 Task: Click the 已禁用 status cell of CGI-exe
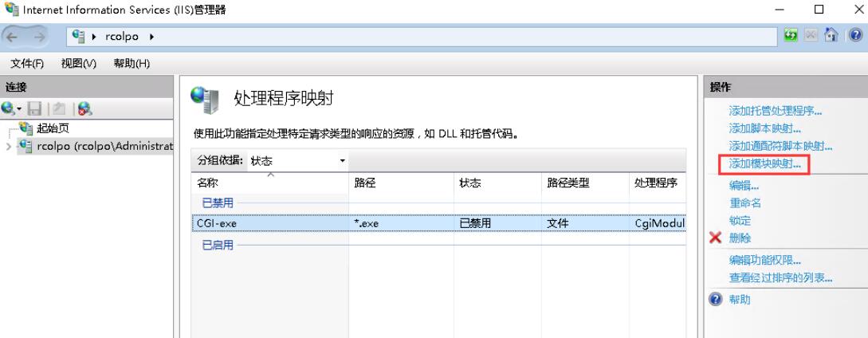point(475,223)
